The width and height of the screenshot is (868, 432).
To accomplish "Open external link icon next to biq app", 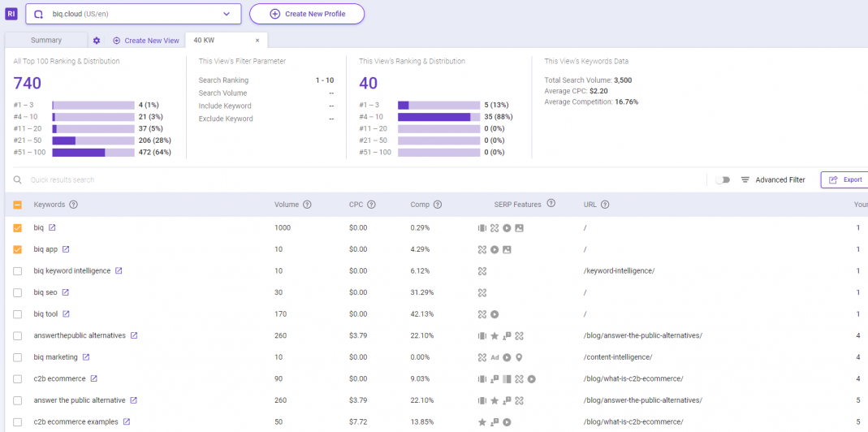I will [x=66, y=249].
